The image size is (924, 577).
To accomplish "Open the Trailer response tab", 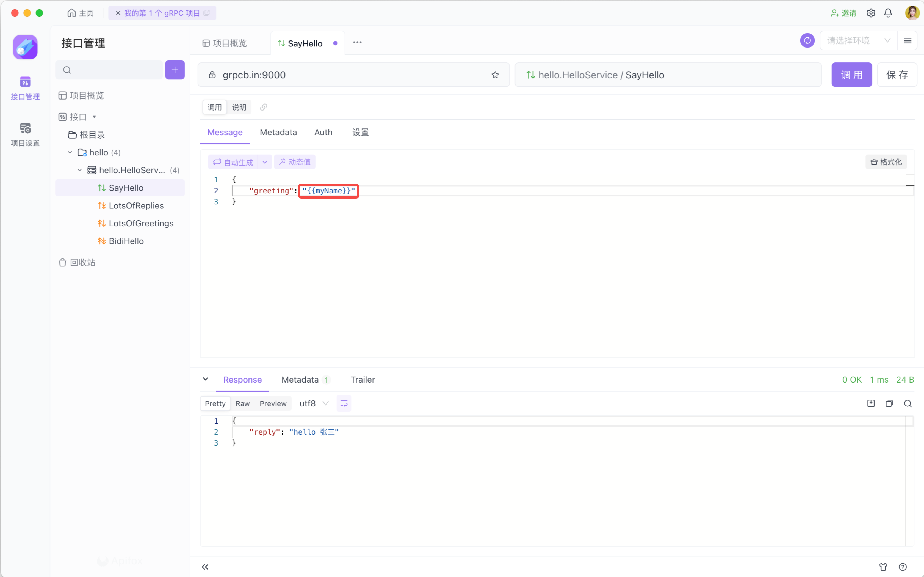I will [362, 379].
